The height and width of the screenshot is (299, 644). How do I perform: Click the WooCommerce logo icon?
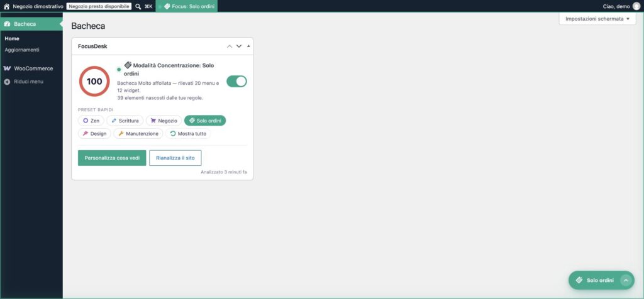pos(7,68)
